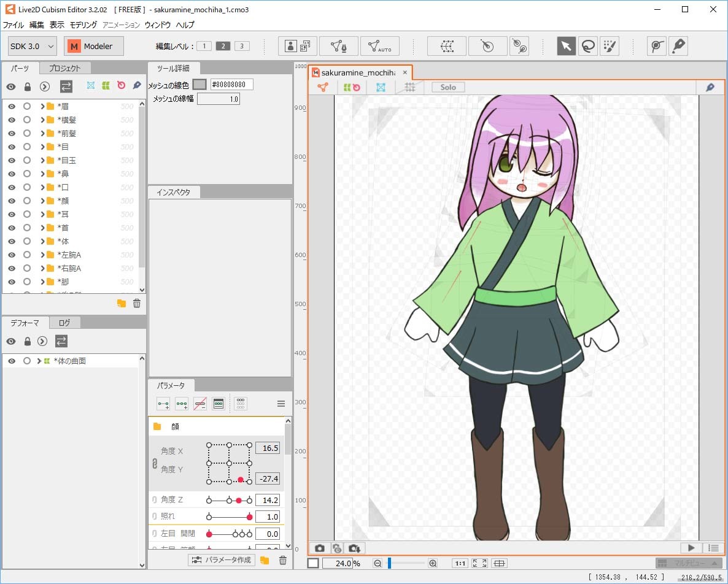The width and height of the screenshot is (728, 584).
Task: Delete selected part with parts trash icon
Action: pos(137,304)
